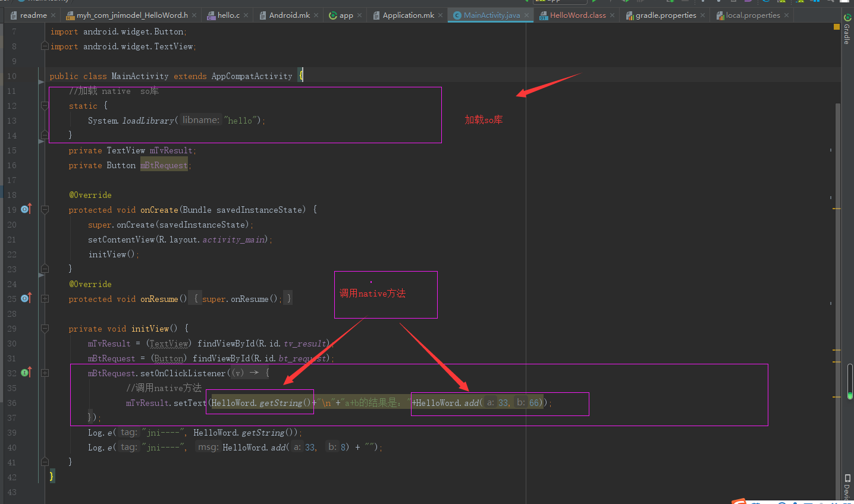Expand the folded lambda on line 32

(45, 373)
